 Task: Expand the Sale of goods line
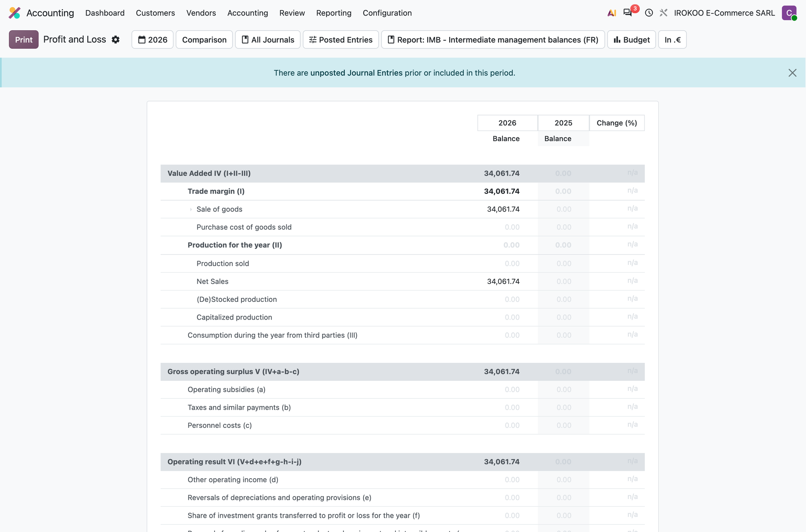[191, 209]
